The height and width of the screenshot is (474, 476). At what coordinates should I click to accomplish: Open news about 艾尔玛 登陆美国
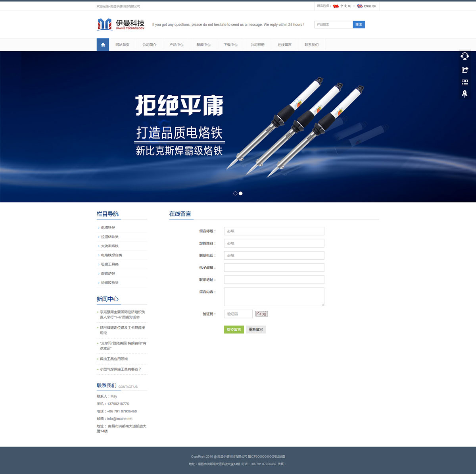tap(123, 345)
